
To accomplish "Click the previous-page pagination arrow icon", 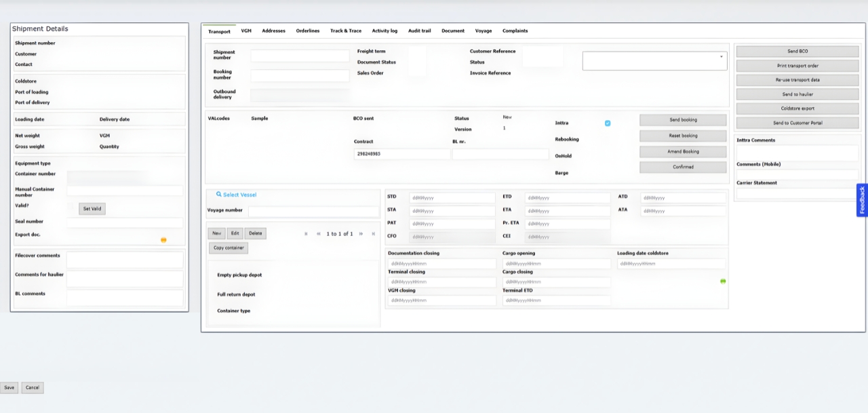I will coord(318,233).
